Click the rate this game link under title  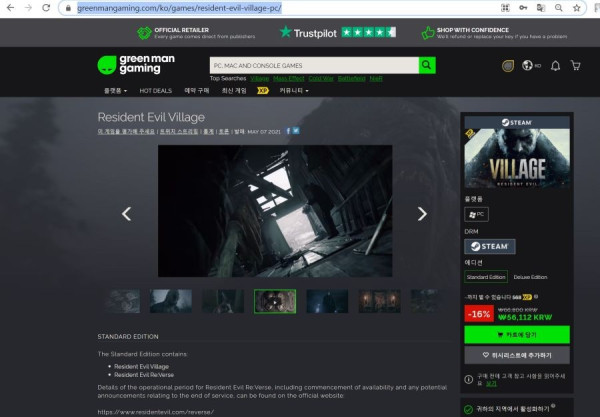pyautogui.click(x=126, y=131)
